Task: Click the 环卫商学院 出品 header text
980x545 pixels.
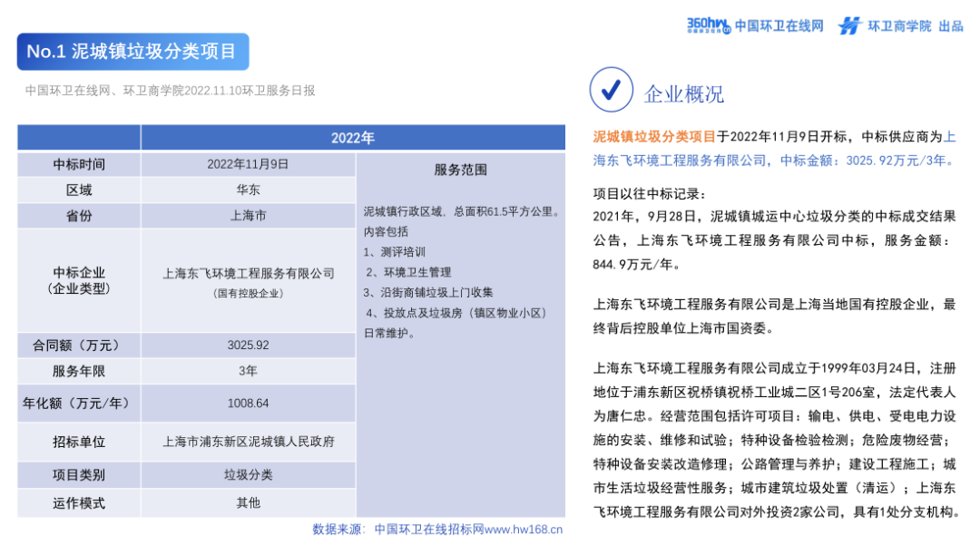Action: pos(916,26)
